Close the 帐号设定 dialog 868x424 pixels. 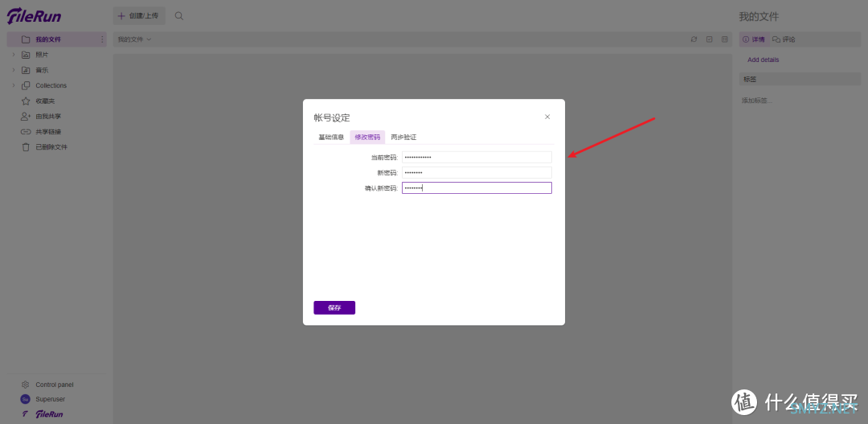click(x=547, y=117)
